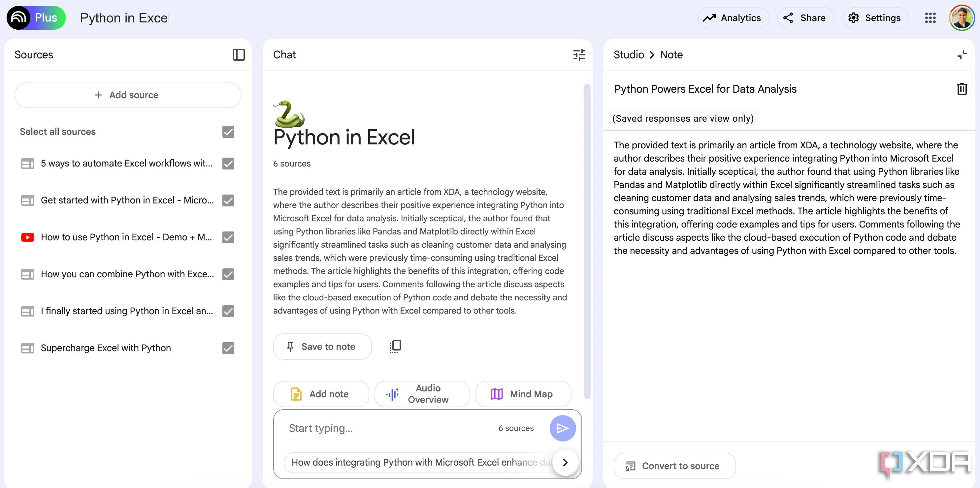Click YouTube icon for 'How to use Python' source
Image resolution: width=980 pixels, height=488 pixels.
tap(27, 237)
